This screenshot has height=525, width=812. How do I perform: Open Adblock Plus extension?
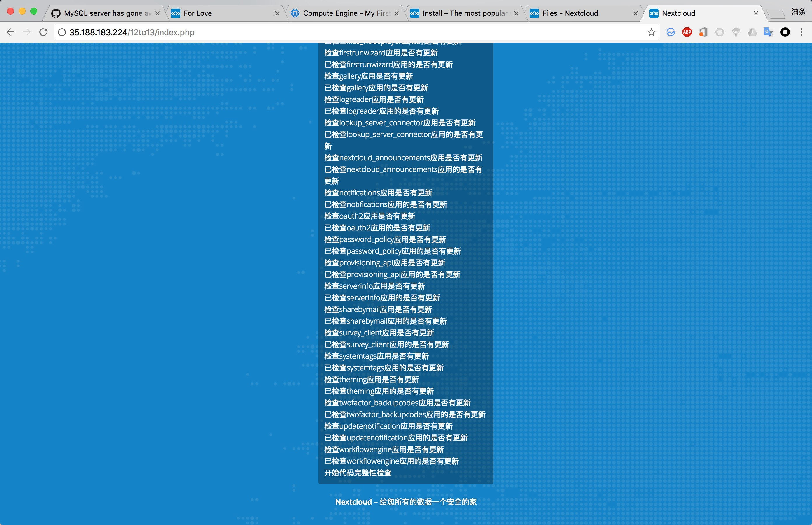point(687,32)
